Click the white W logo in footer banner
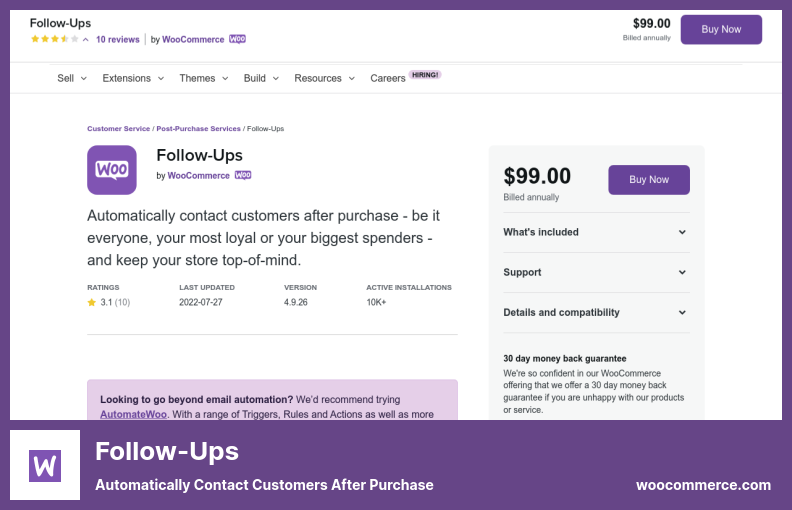The image size is (792, 510). click(45, 465)
